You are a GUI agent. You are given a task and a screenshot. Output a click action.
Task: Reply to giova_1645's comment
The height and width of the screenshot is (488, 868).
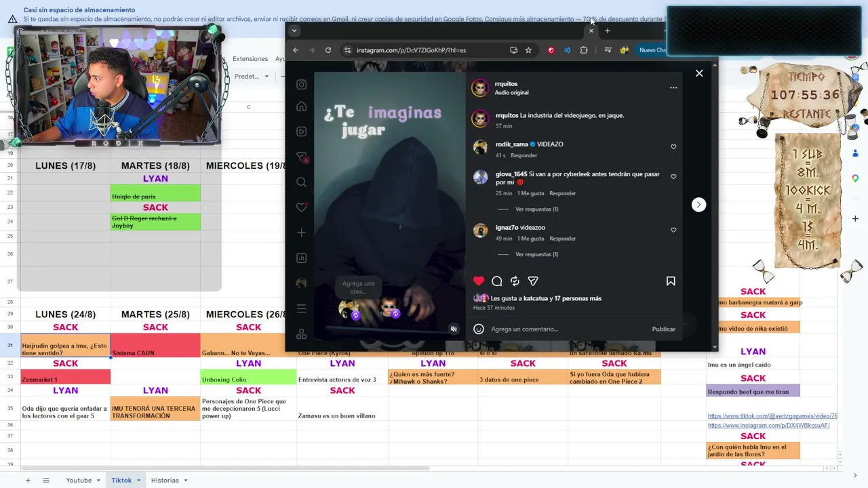563,193
